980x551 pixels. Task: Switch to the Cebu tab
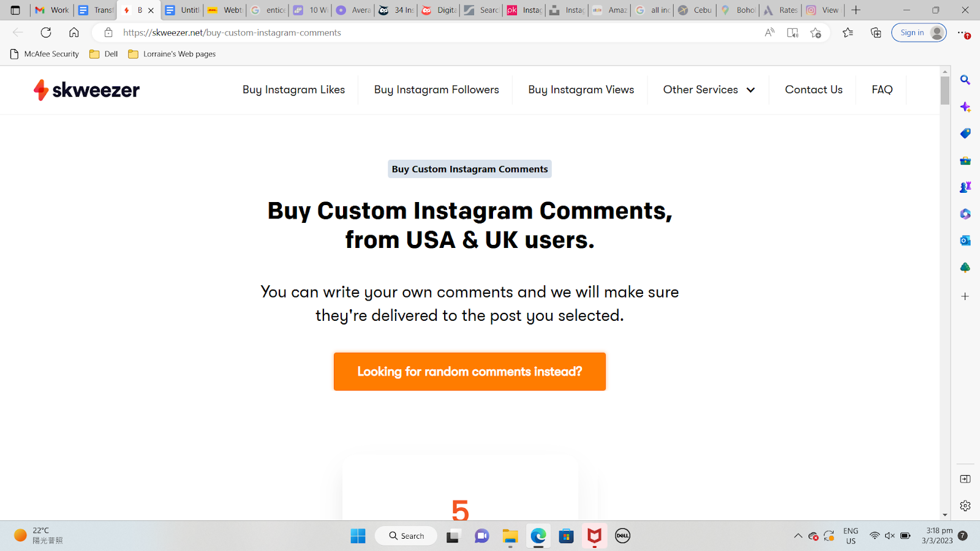[x=695, y=10]
